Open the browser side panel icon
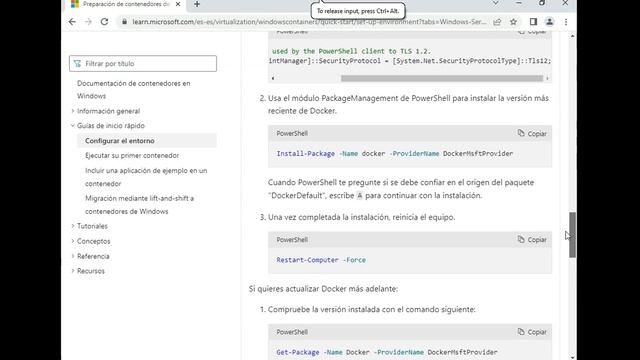640x360 pixels. click(533, 22)
